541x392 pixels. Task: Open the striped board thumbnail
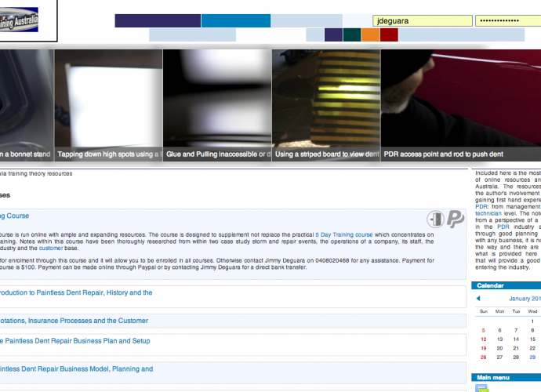pos(326,105)
